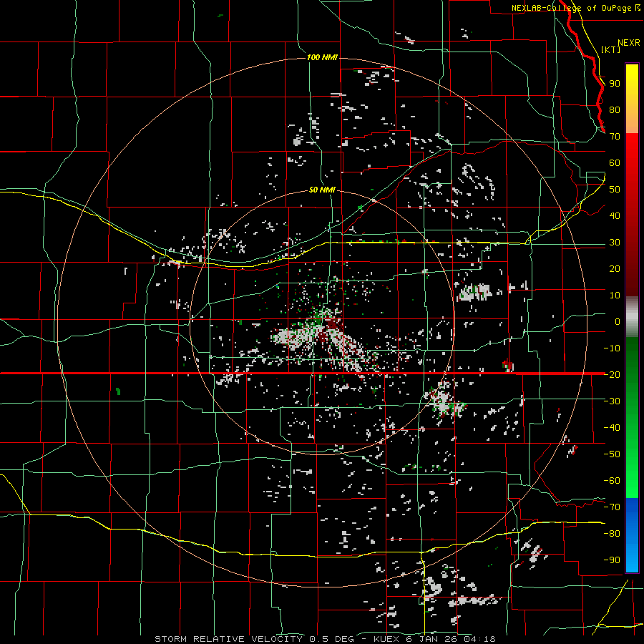Select the 10 value on the velocity scale
644x644 pixels.
coord(615,296)
